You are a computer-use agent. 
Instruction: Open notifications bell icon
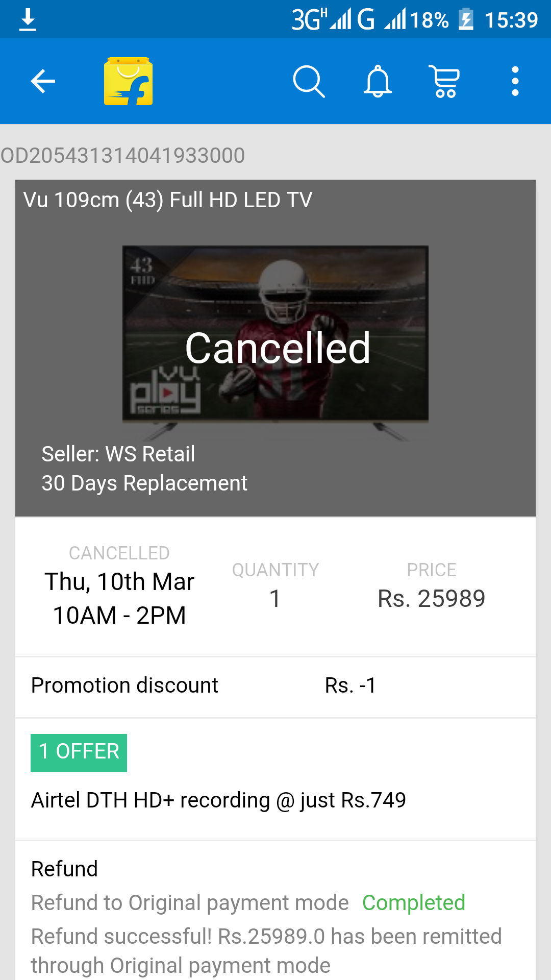point(378,81)
